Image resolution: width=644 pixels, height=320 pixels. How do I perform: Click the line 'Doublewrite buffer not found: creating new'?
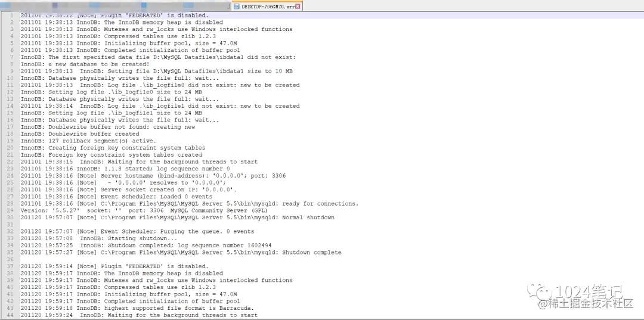point(107,127)
